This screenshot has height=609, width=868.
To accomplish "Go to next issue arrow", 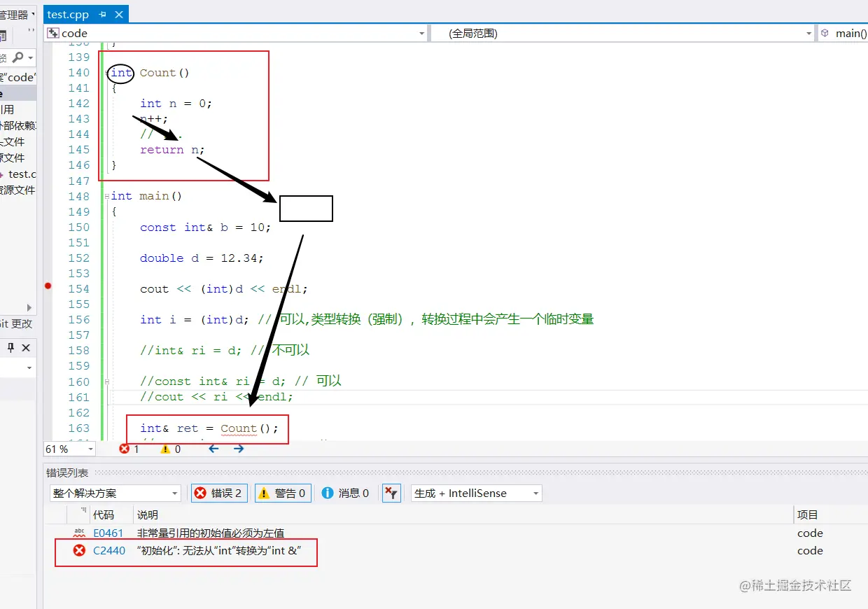I will coord(239,449).
